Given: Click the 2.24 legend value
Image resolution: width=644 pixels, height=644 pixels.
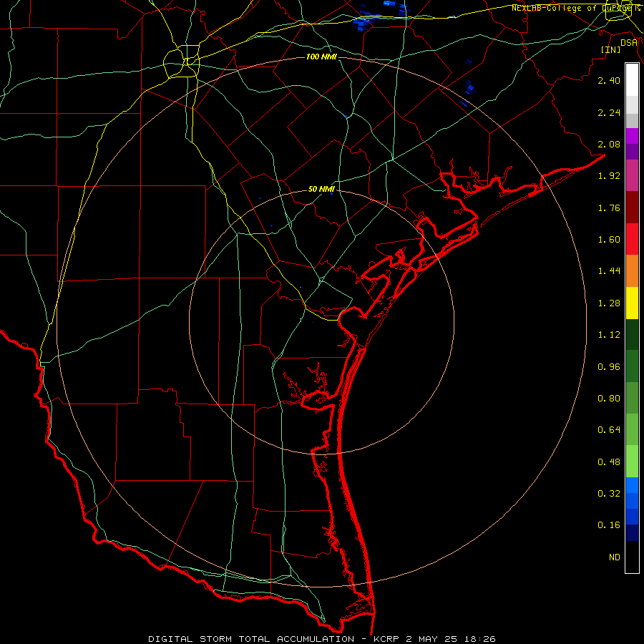Looking at the screenshot, I should pyautogui.click(x=609, y=112).
